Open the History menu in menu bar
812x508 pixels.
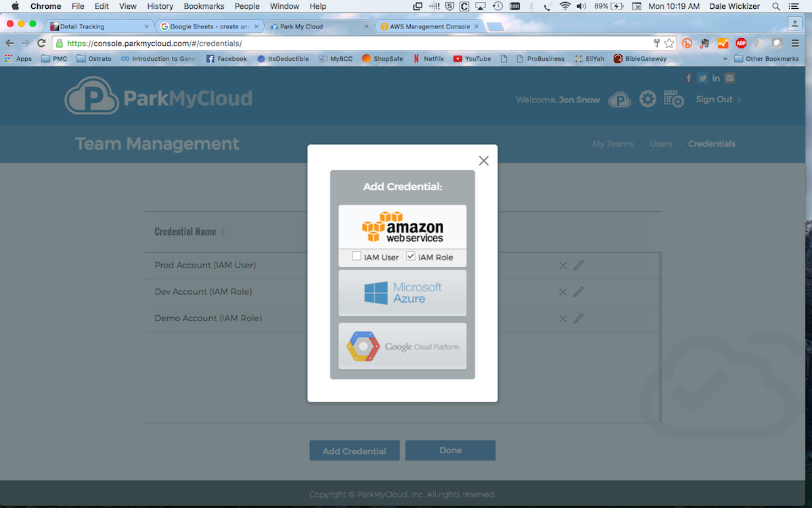click(160, 6)
